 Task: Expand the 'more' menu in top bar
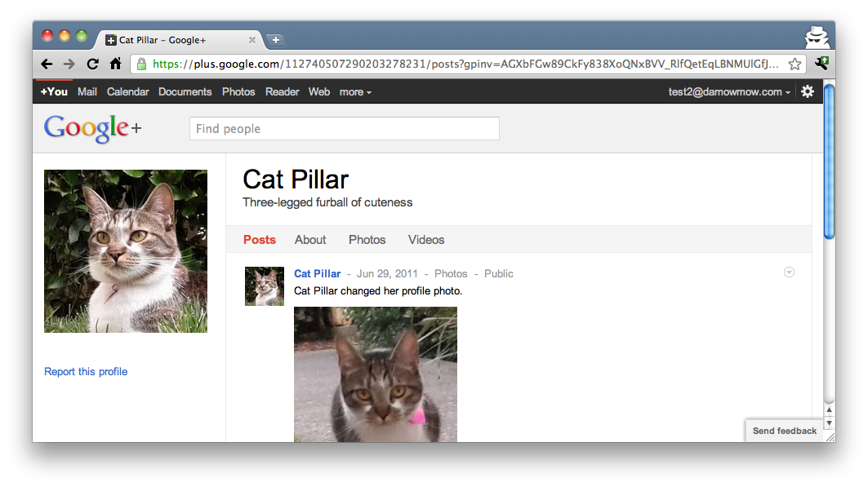point(355,92)
